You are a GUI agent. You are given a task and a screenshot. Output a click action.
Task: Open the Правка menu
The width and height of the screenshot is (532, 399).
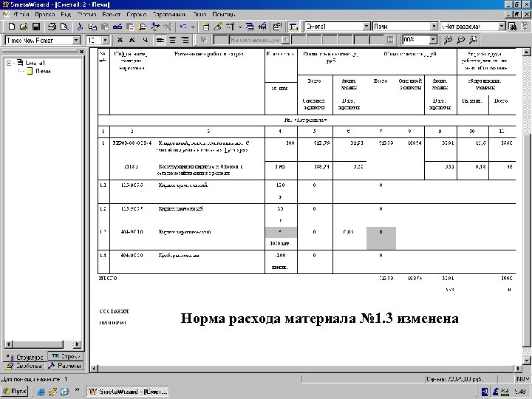click(x=45, y=15)
